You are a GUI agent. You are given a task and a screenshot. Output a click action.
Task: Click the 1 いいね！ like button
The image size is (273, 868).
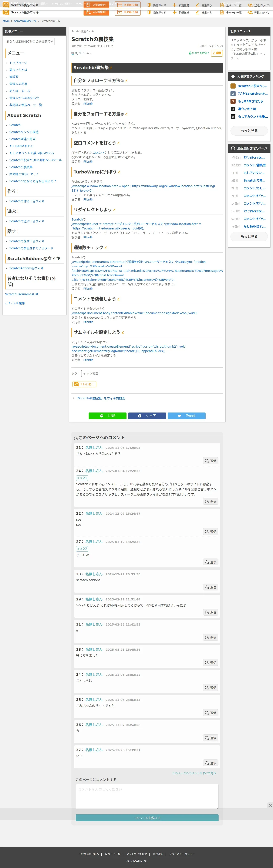[x=84, y=384]
